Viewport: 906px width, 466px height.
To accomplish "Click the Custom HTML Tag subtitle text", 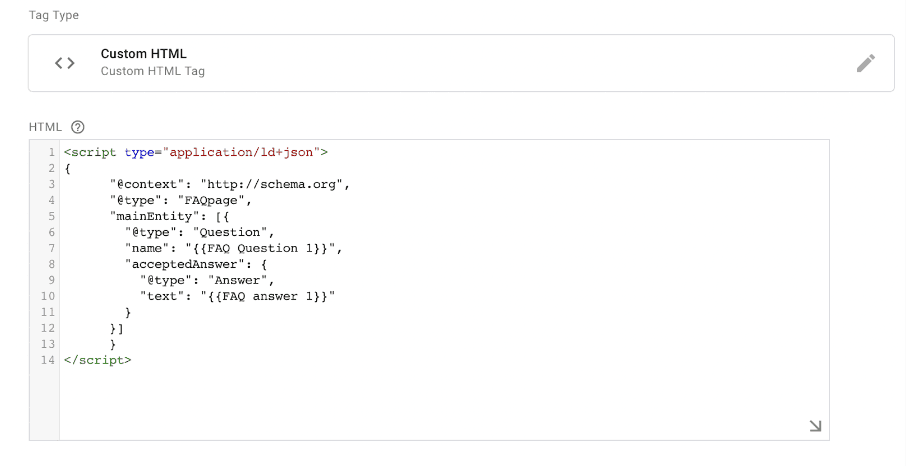I will coord(153,71).
